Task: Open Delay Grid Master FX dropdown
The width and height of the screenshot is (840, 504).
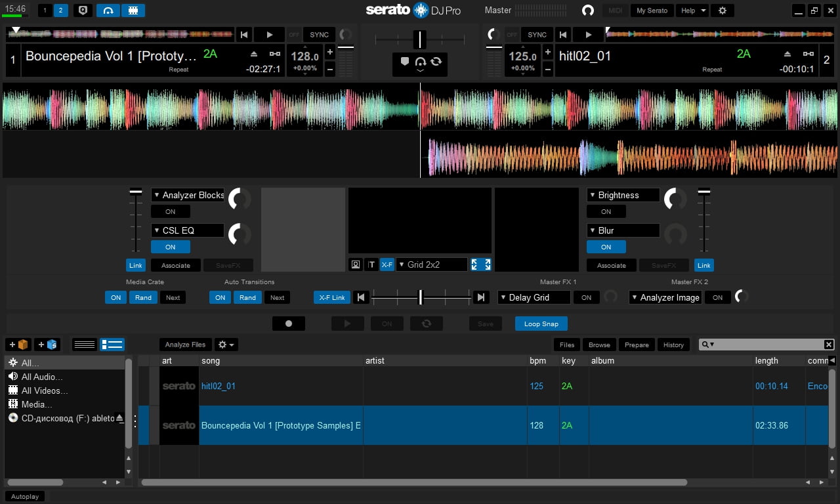Action: (x=534, y=297)
